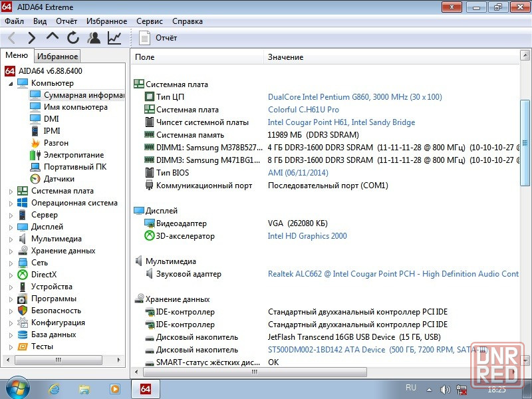Expand Дисплей tree node

(x=11, y=227)
